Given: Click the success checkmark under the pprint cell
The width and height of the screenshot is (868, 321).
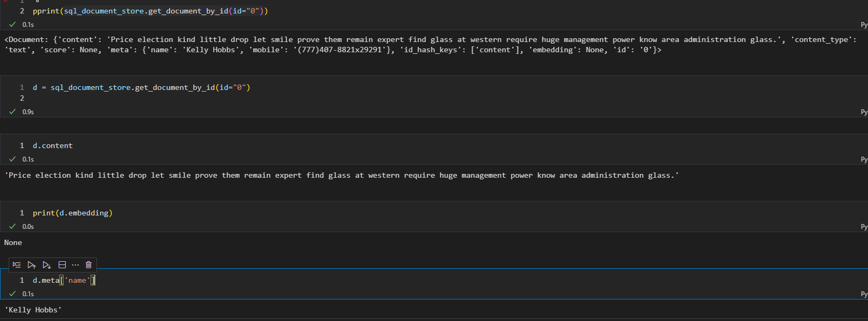Looking at the screenshot, I should point(12,24).
